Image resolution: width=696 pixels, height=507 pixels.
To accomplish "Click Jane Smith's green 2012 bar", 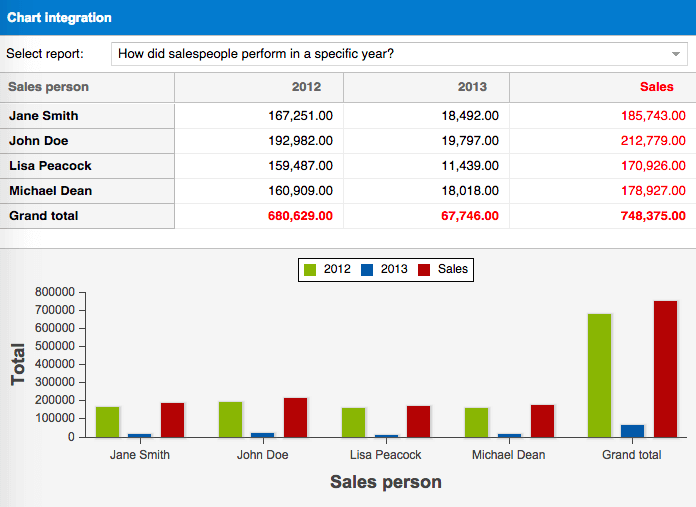I will tap(107, 422).
